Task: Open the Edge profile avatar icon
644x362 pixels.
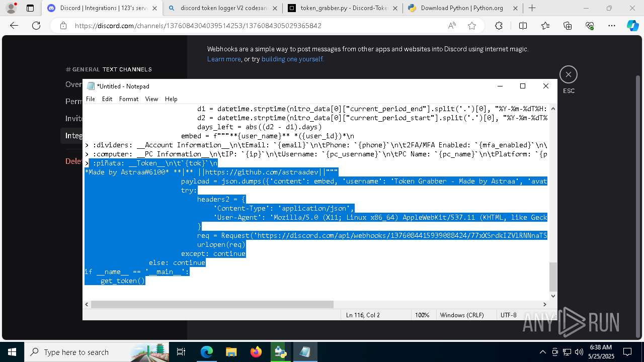Action: coord(11,8)
